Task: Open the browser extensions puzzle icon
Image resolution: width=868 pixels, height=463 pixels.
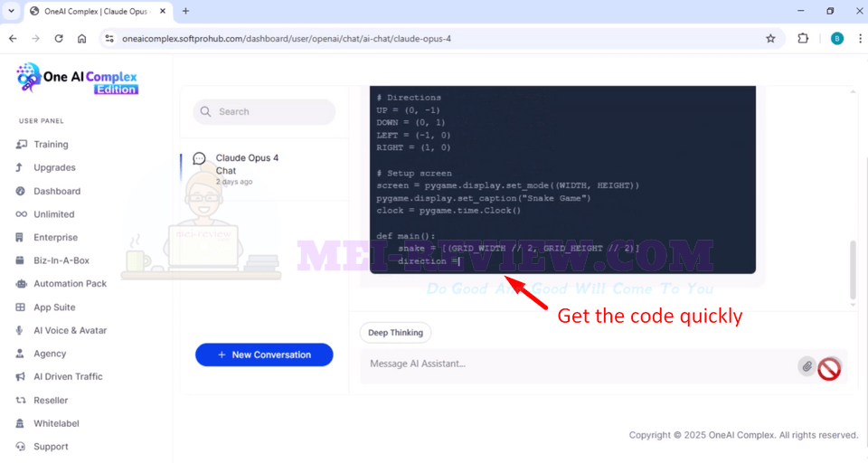Action: [x=803, y=39]
